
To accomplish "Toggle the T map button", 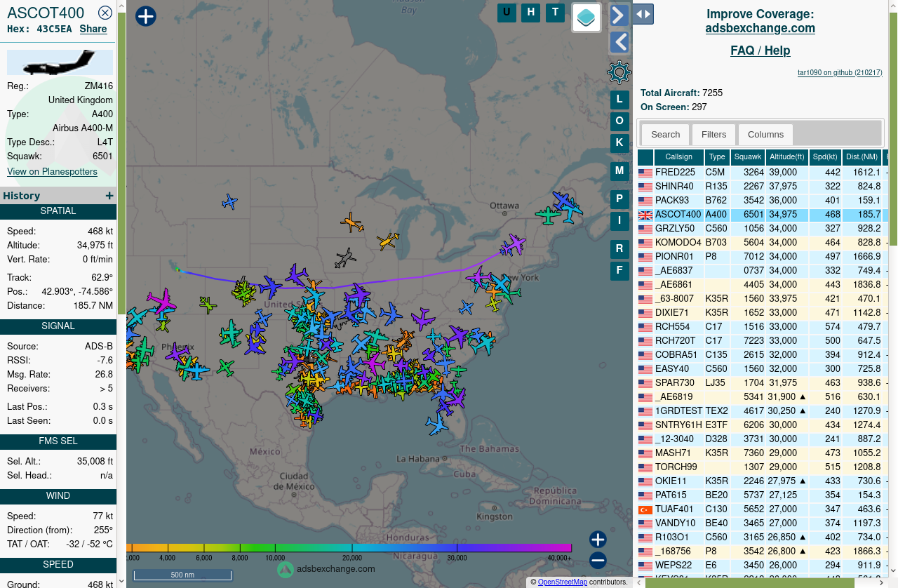I will point(556,12).
